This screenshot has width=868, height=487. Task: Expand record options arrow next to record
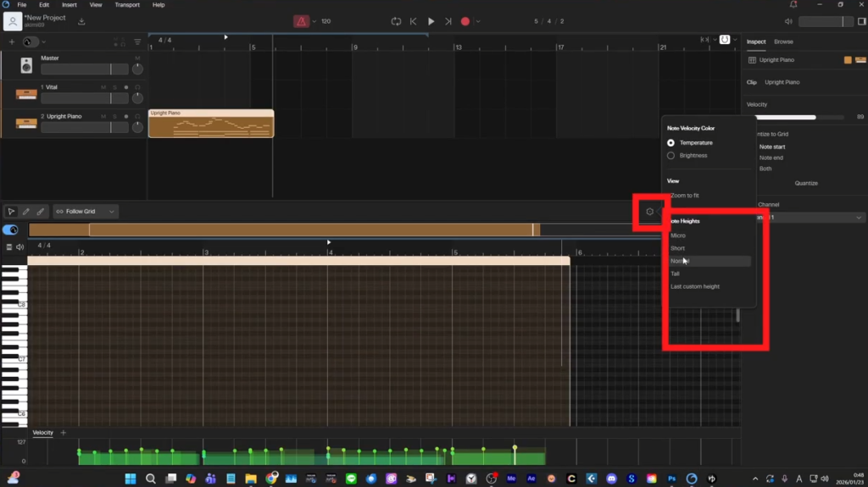click(478, 21)
